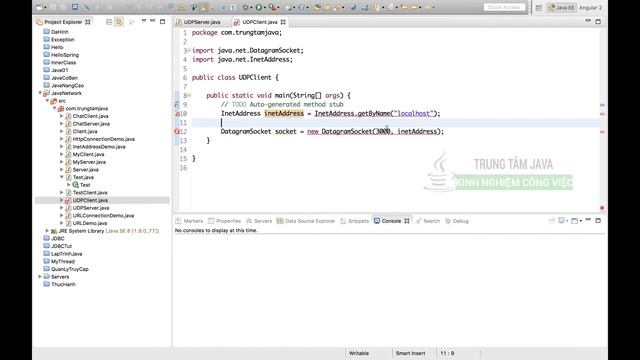Start debugging with the Debug bug icon
Screen dimensions: 640x360
[x=246, y=7]
